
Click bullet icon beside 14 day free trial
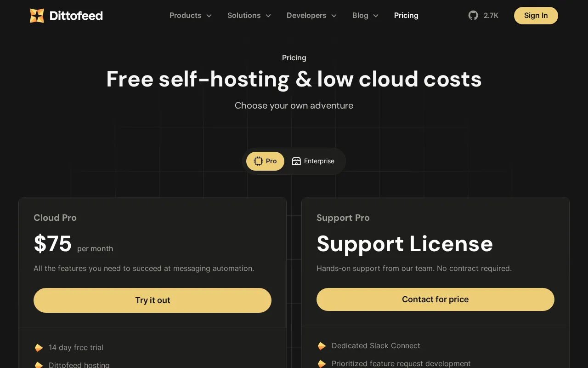point(39,348)
